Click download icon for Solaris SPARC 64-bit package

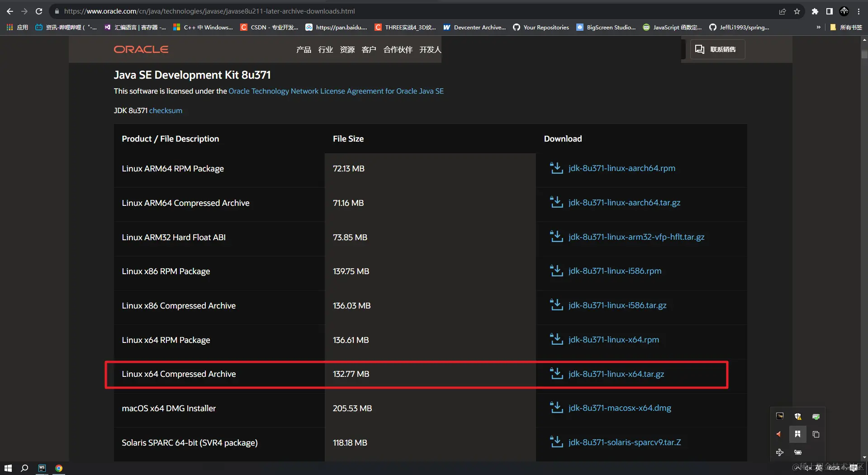click(x=556, y=442)
